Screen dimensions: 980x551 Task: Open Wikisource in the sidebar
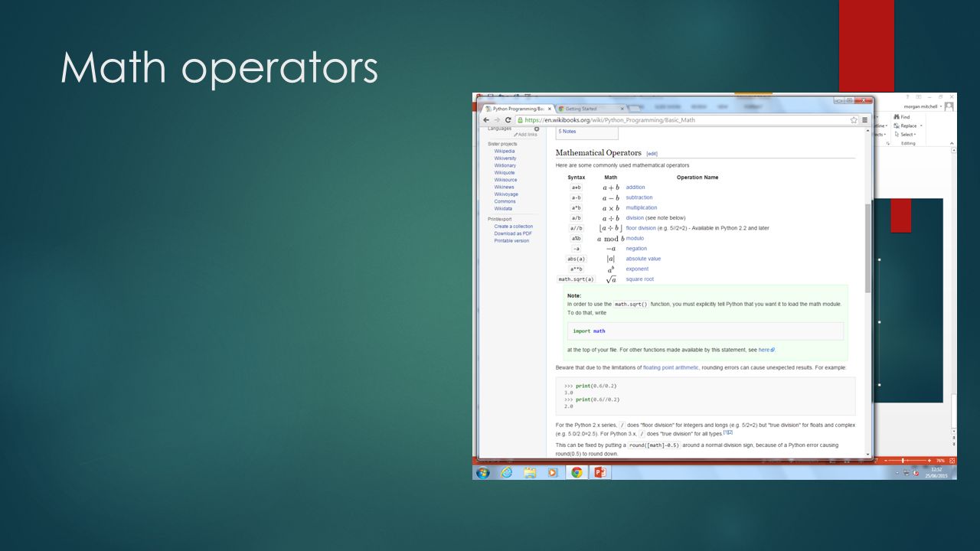[505, 180]
